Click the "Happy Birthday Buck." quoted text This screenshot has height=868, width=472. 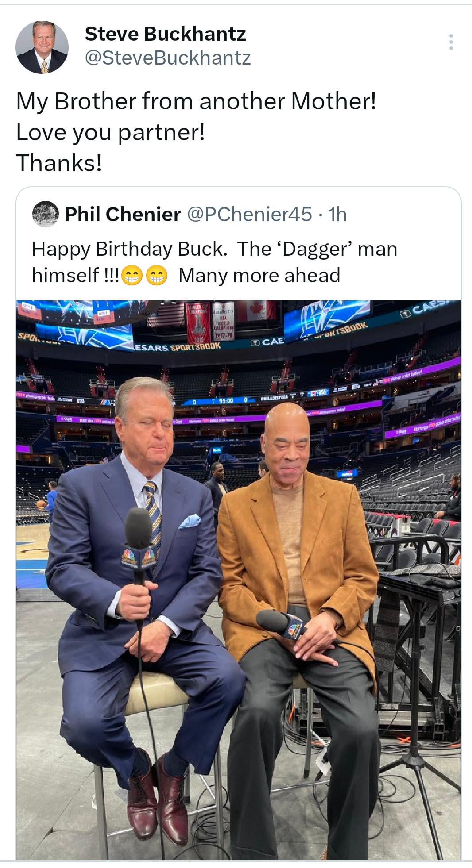point(130,249)
